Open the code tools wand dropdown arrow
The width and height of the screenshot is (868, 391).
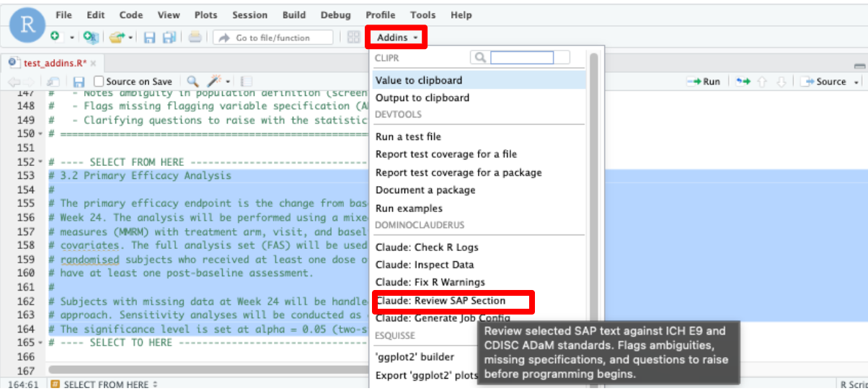tap(228, 82)
